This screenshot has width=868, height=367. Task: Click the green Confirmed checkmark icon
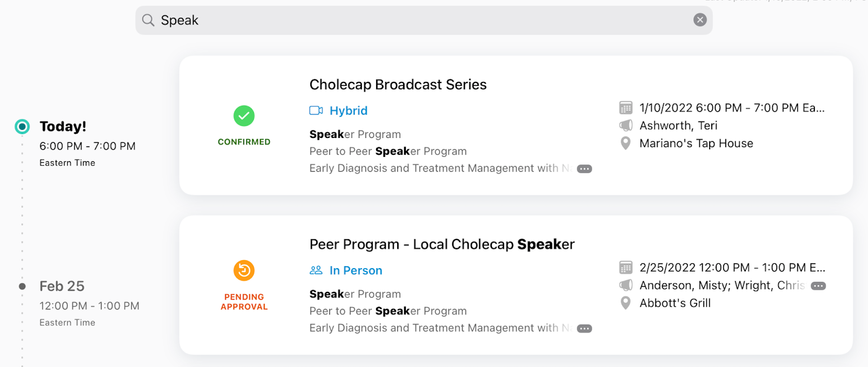point(244,116)
